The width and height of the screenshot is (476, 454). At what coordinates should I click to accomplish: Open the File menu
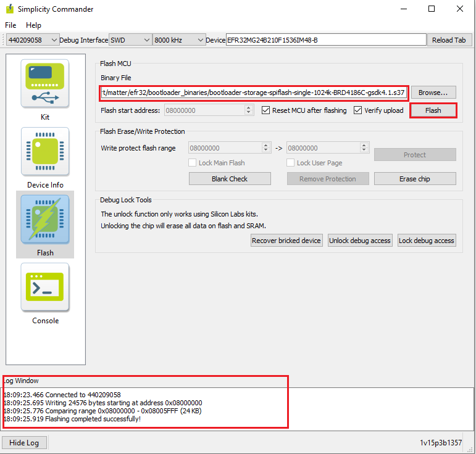[x=10, y=25]
